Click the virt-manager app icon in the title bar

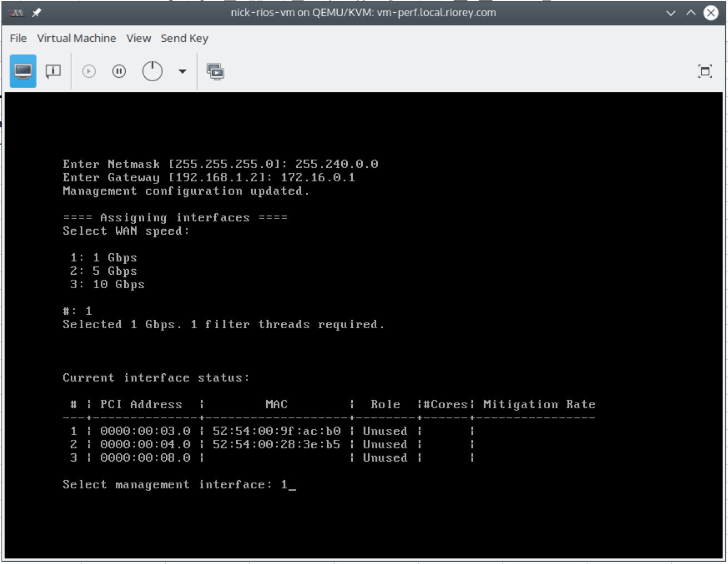point(16,12)
